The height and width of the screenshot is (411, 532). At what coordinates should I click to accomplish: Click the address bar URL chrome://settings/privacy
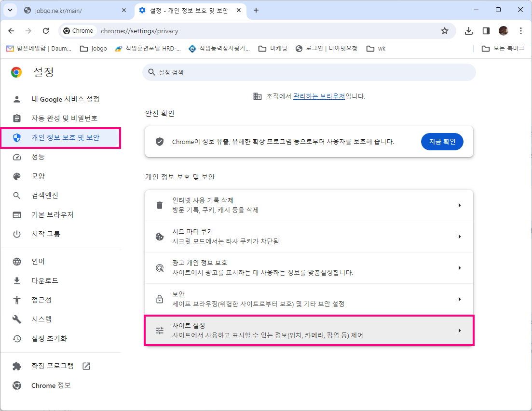tap(139, 31)
